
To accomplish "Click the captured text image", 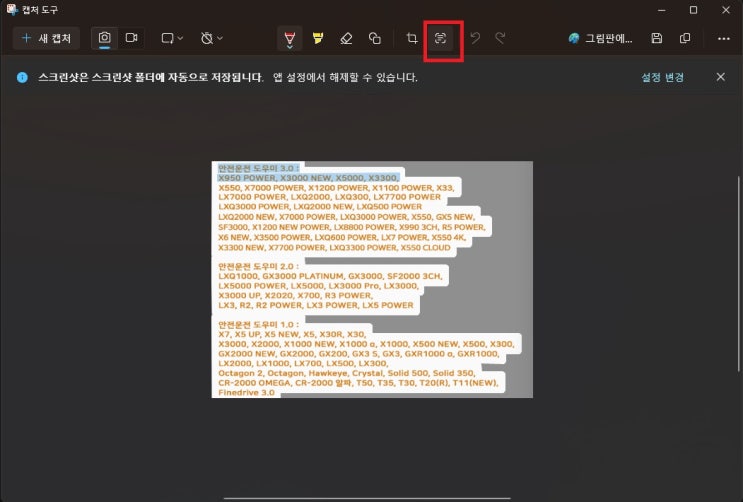I will coord(372,279).
